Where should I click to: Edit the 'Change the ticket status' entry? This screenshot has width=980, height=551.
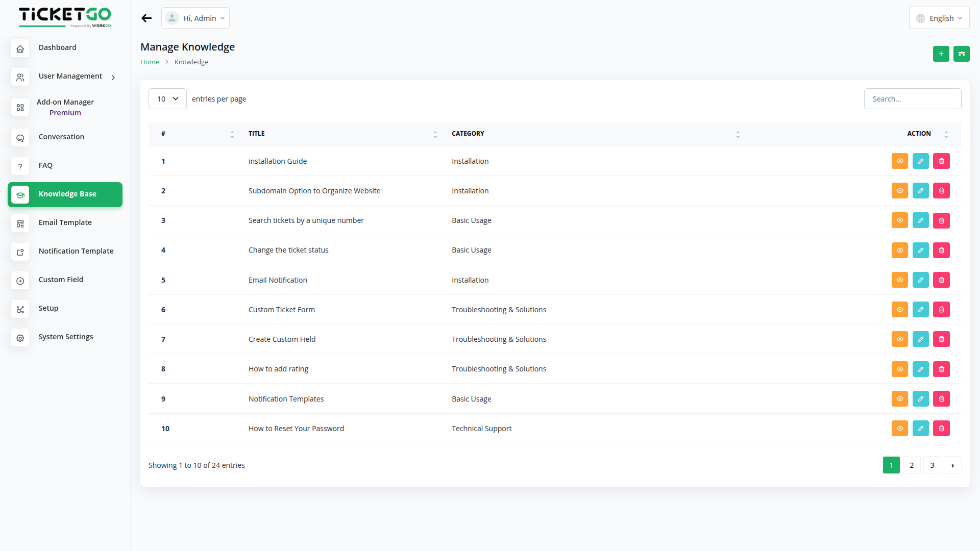point(920,250)
